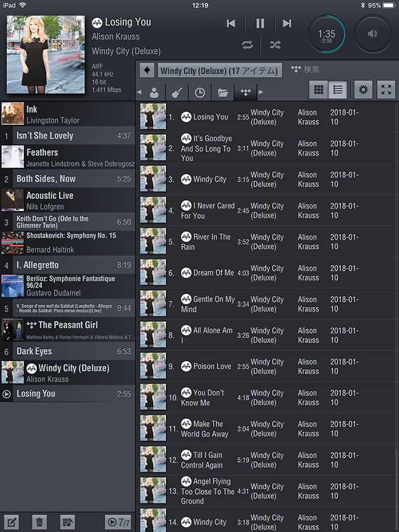Viewport: 399px width, 532px height.
Task: Click the Wi-Fi status icon
Action: pos(22,5)
